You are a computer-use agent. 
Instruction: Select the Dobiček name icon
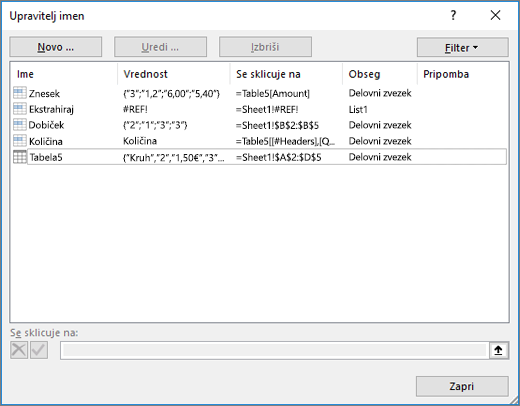20,125
